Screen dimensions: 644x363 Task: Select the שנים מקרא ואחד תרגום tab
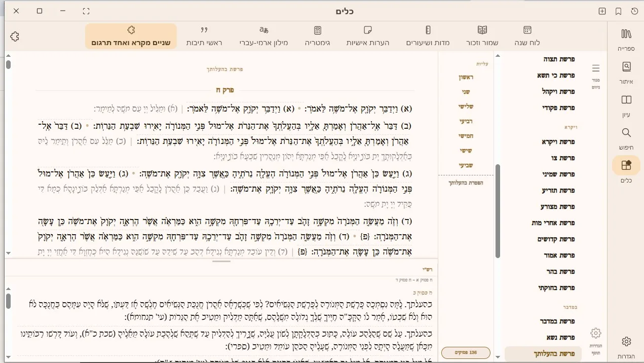click(131, 37)
